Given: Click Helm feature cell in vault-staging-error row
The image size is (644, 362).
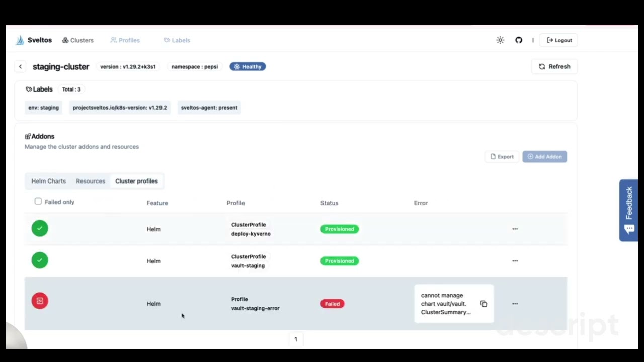Looking at the screenshot, I should tap(153, 304).
